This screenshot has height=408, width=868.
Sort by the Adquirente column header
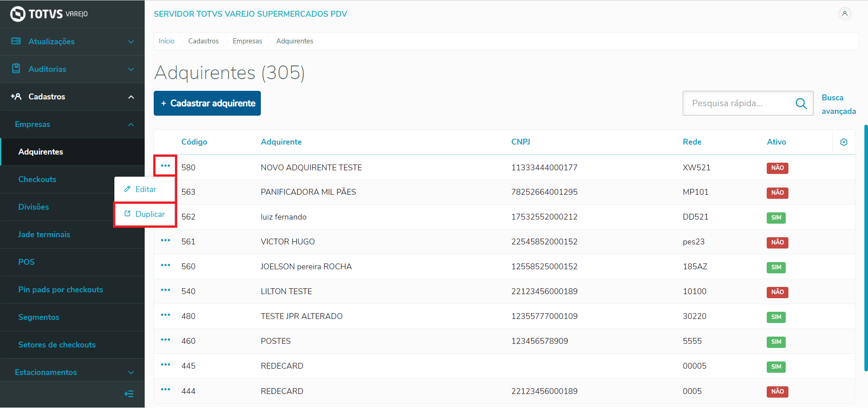[x=281, y=142]
